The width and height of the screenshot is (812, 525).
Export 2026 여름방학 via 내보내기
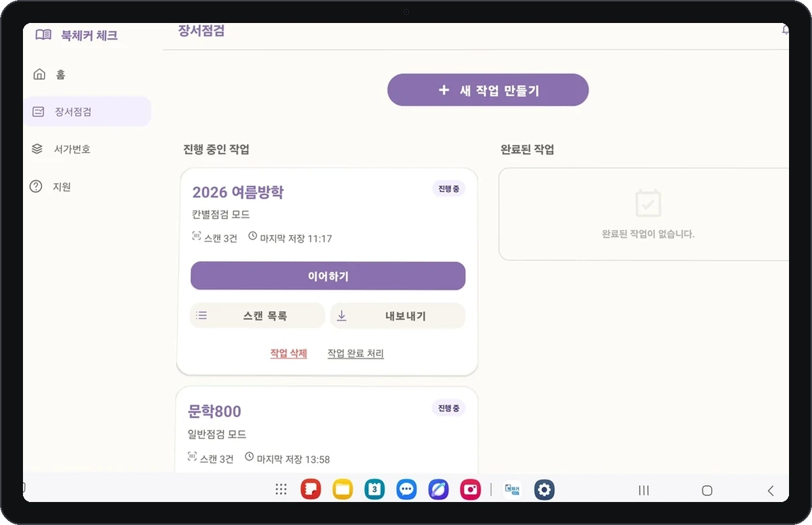[398, 316]
